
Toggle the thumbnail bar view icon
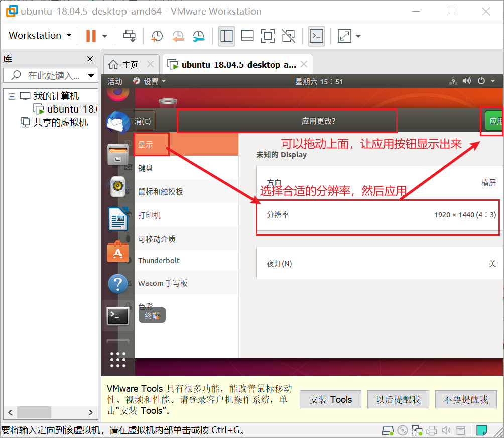tap(247, 36)
